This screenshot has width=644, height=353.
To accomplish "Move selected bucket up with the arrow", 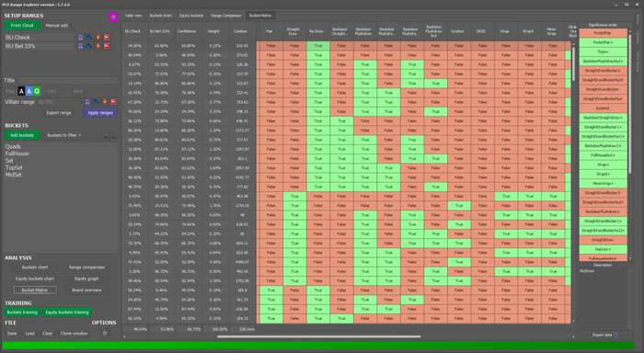I will coord(106,138).
